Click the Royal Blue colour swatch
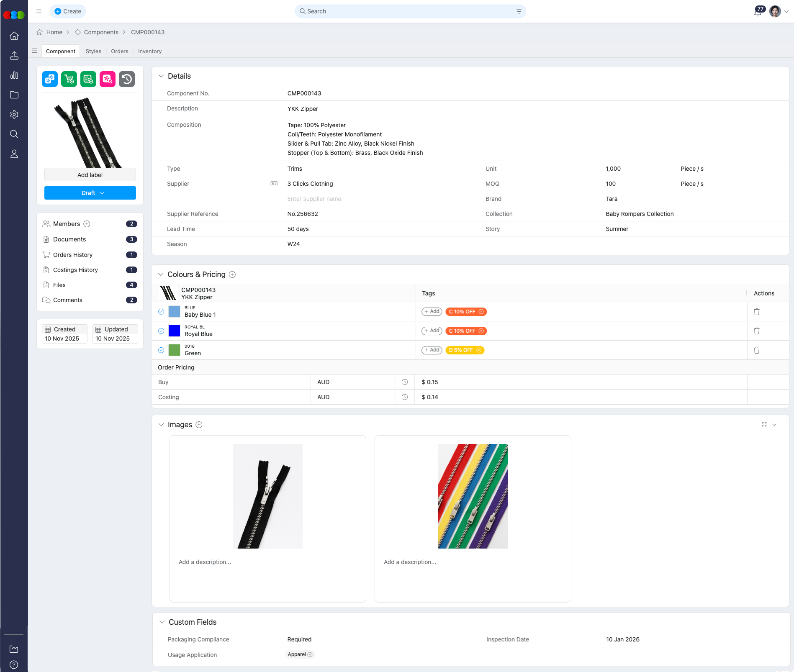794x672 pixels. point(174,331)
